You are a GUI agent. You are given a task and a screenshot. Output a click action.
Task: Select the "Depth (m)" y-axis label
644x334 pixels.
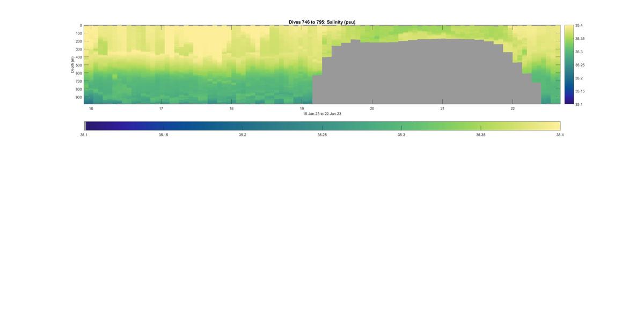[72, 64]
